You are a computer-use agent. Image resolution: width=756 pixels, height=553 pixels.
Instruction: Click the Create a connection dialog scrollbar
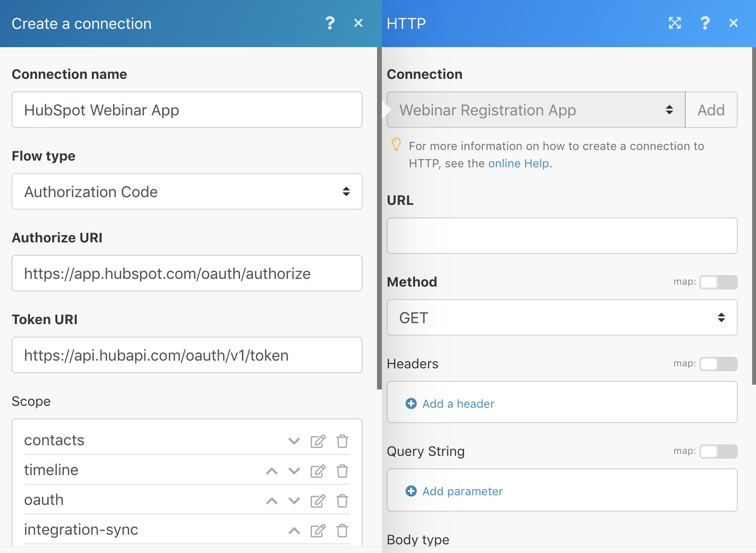pos(379,218)
